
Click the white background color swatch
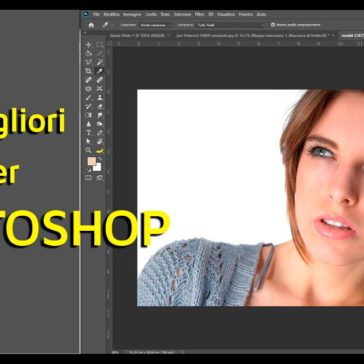[98, 167]
